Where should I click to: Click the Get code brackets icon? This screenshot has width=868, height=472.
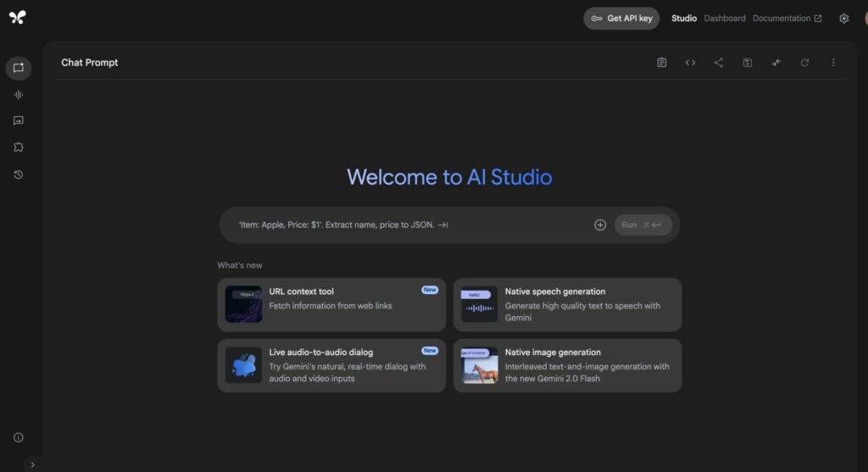[x=690, y=63]
